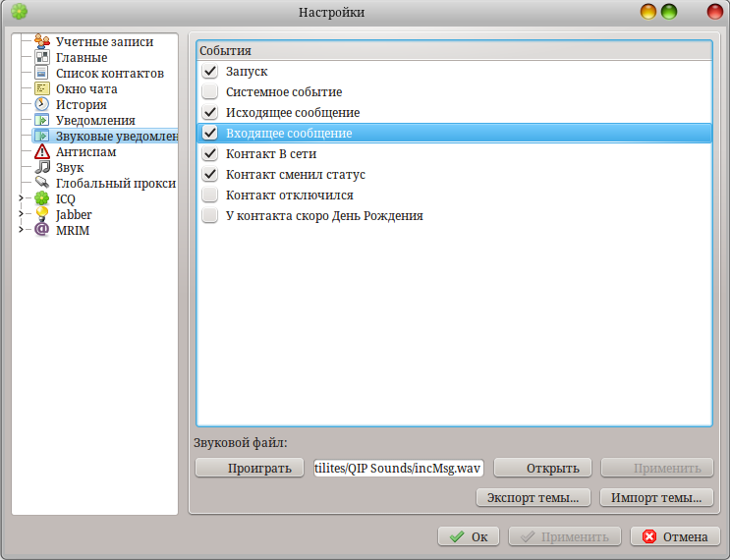The image size is (730, 560).
Task: Select ICQ protocol settings entry
Action: point(66,198)
